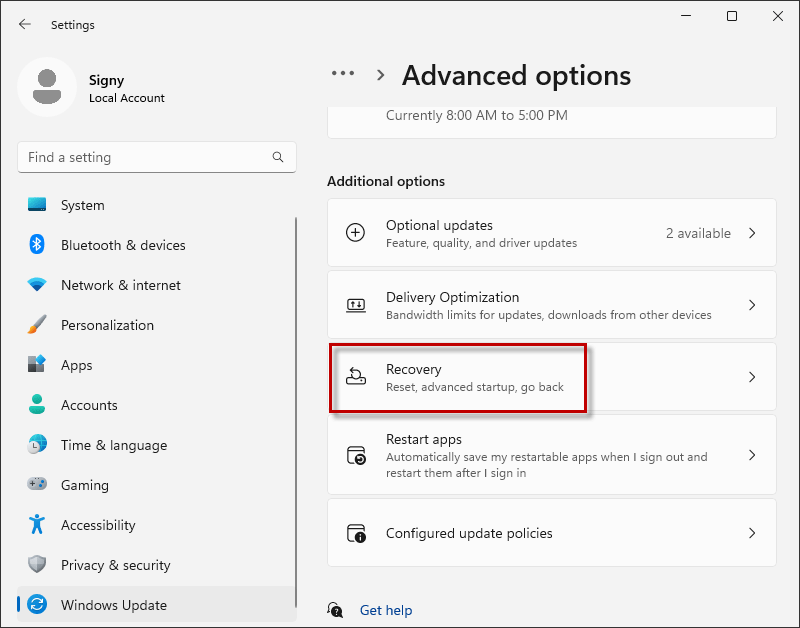Select Network & internet category

pyautogui.click(x=156, y=285)
